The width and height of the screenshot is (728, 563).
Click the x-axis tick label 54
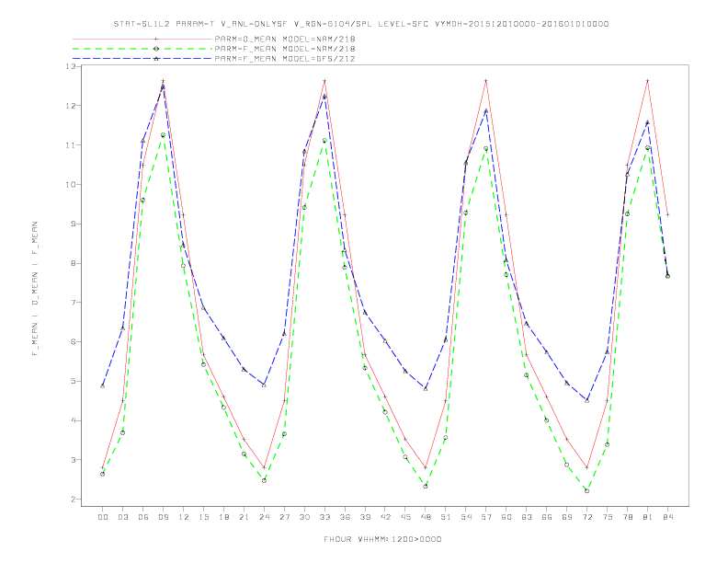466,517
